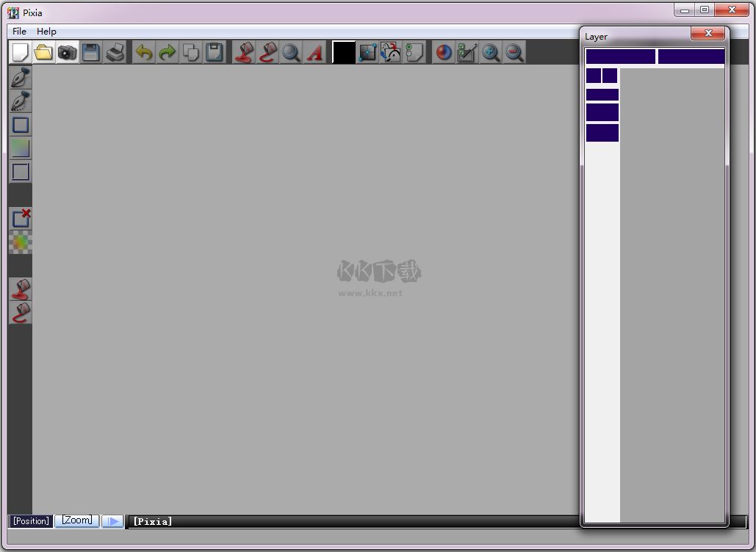Viewport: 756px width, 552px height.
Task: Open the red-blue sphere color icon
Action: click(444, 52)
